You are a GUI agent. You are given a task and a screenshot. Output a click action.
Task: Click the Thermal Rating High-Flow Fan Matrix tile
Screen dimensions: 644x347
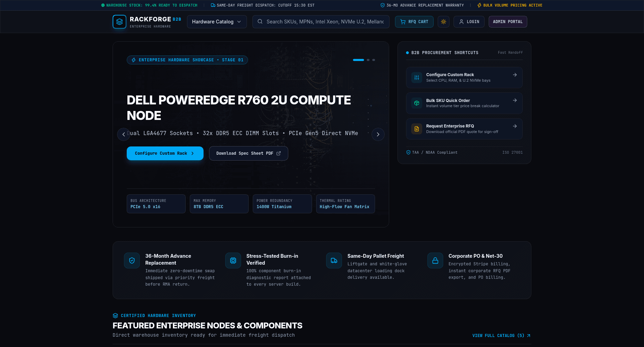(345, 204)
